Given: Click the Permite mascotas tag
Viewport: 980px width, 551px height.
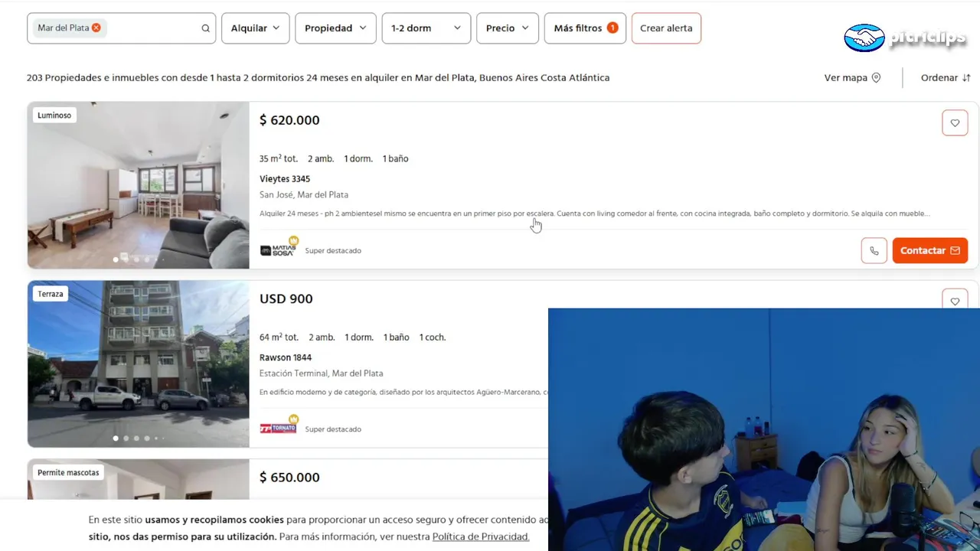Looking at the screenshot, I should coord(68,472).
